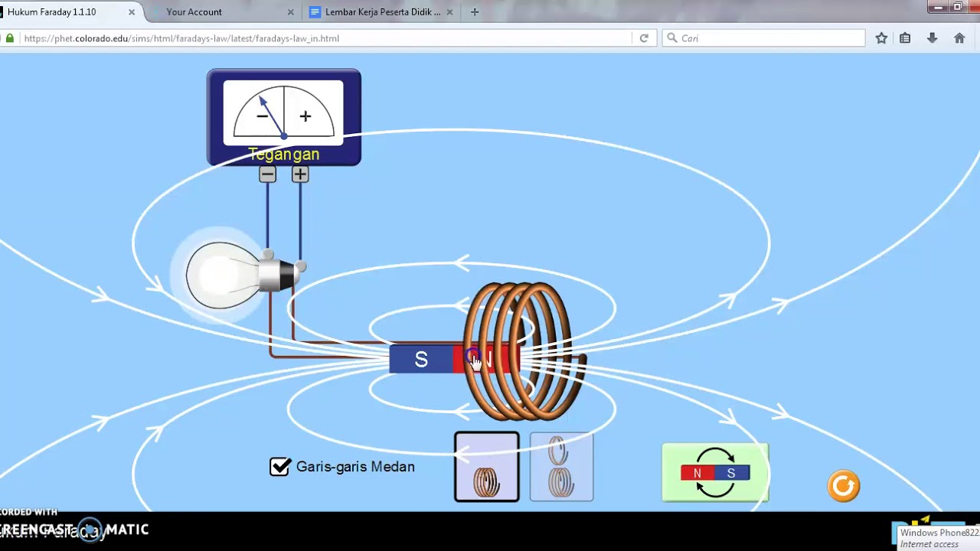Viewport: 980px width, 551px height.
Task: Reload the current page
Action: pyautogui.click(x=644, y=38)
